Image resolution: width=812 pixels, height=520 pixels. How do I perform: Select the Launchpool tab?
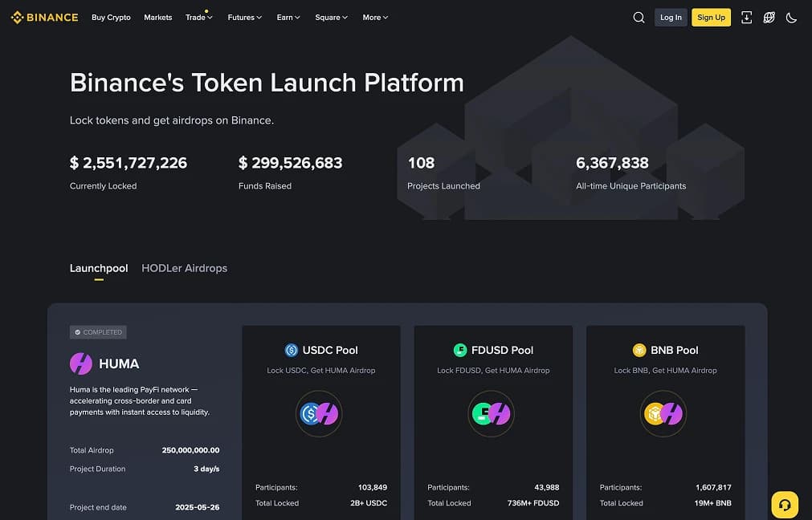coord(99,268)
